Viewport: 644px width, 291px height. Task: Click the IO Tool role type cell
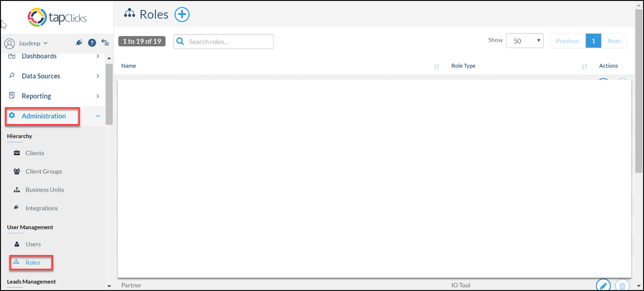460,285
